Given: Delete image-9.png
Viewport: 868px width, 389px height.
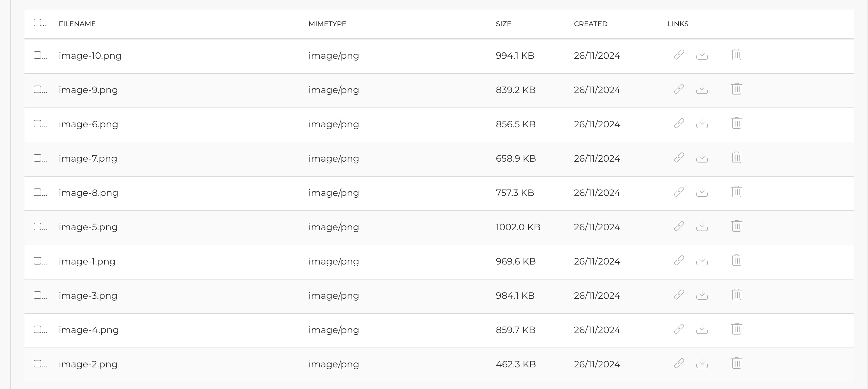Looking at the screenshot, I should (737, 90).
